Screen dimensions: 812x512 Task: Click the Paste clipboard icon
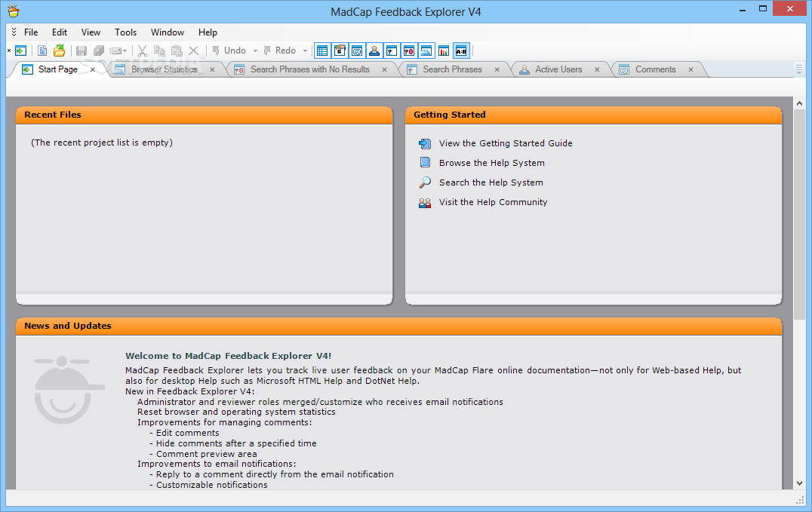pos(177,51)
